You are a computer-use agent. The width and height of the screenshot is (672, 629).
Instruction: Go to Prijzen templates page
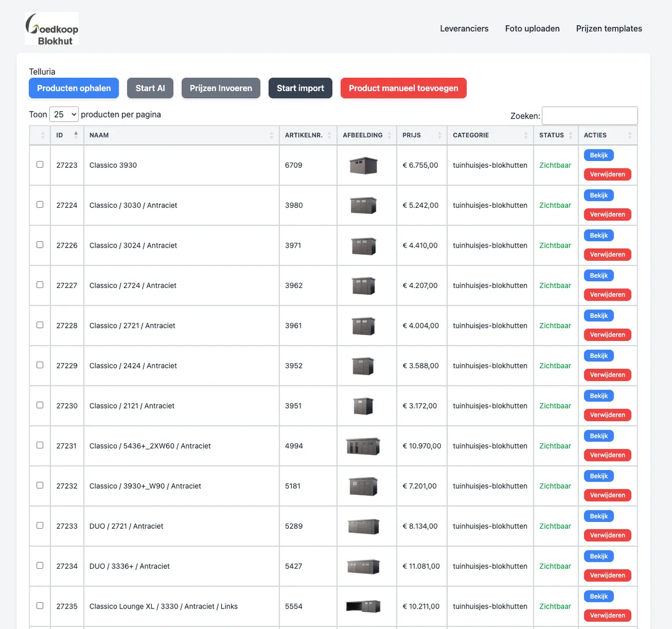click(609, 28)
